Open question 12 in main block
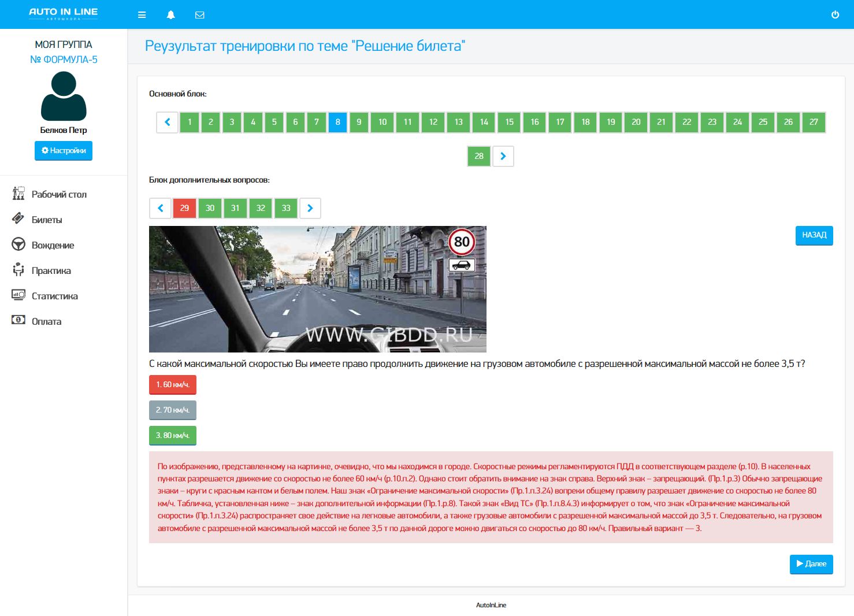Image resolution: width=854 pixels, height=616 pixels. (x=433, y=123)
